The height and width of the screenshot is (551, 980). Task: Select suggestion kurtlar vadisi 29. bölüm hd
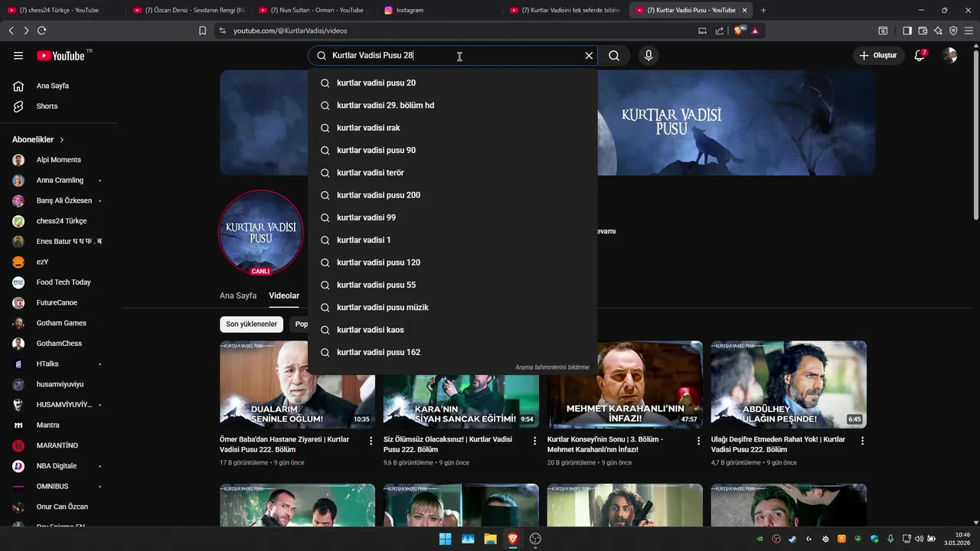click(x=452, y=105)
